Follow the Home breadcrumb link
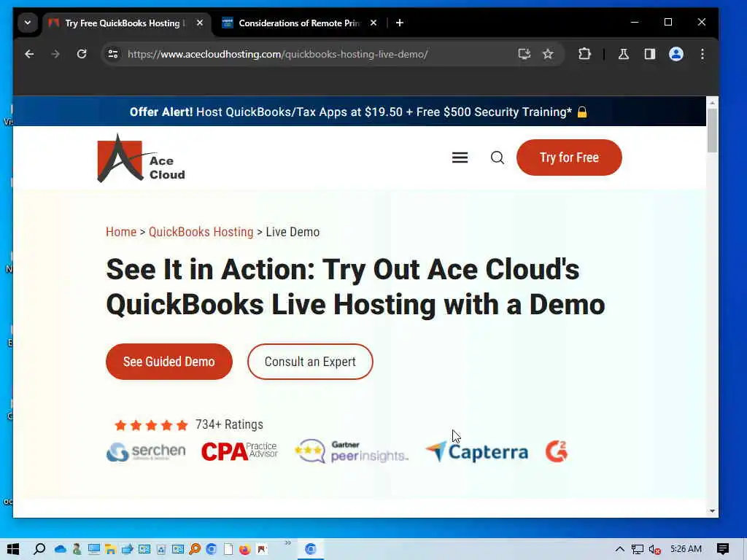The height and width of the screenshot is (560, 747). [121, 232]
